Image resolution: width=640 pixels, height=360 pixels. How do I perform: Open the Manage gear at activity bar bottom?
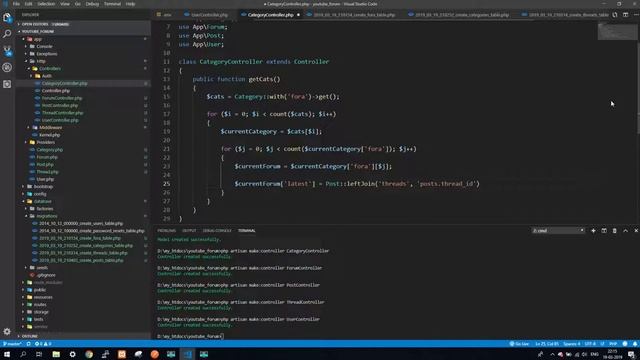[x=7, y=331]
